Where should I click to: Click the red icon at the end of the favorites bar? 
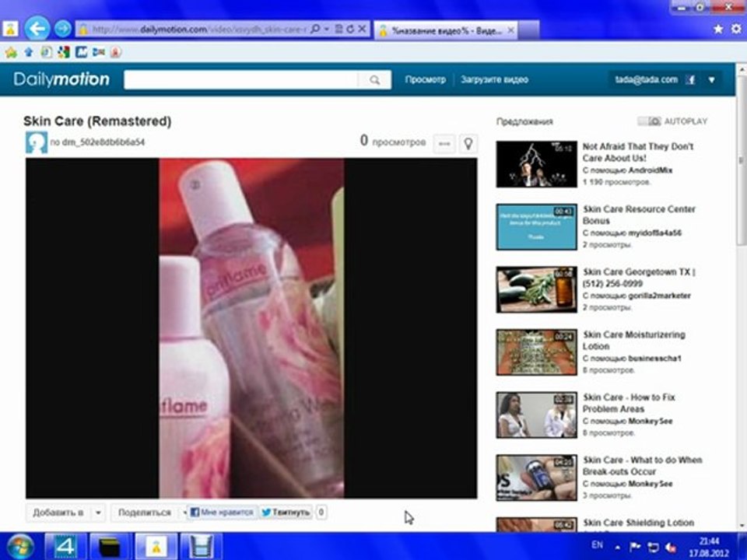tap(116, 52)
